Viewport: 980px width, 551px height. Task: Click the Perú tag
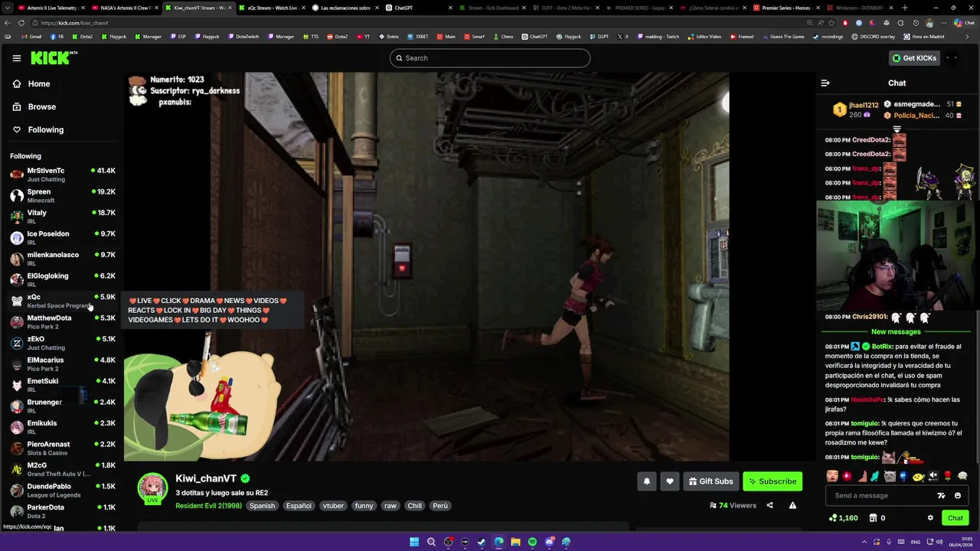coord(440,506)
